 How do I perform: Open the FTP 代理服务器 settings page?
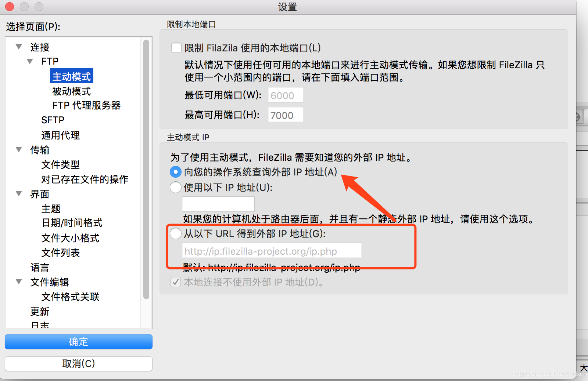pyautogui.click(x=86, y=105)
